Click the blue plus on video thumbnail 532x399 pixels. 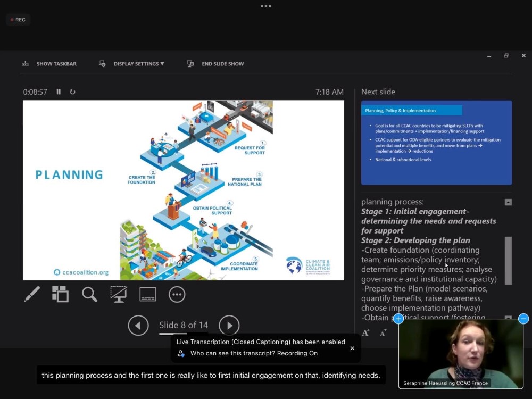click(398, 319)
